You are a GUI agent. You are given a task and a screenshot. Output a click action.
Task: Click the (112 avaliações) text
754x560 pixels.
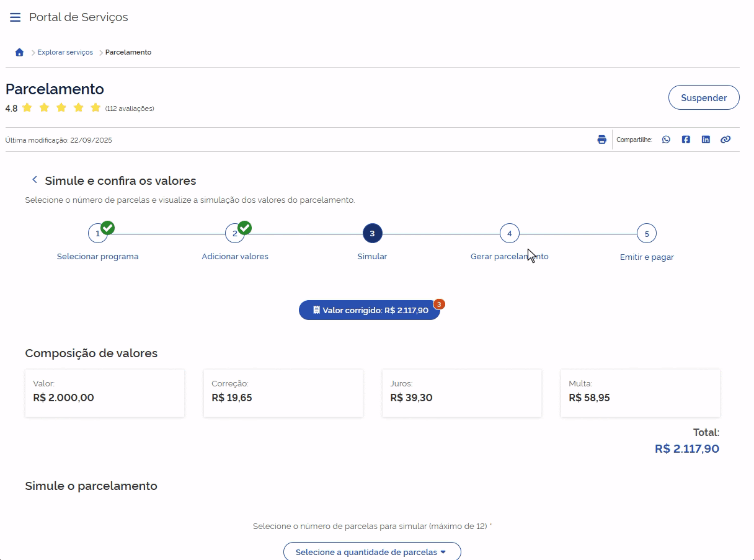130,109
